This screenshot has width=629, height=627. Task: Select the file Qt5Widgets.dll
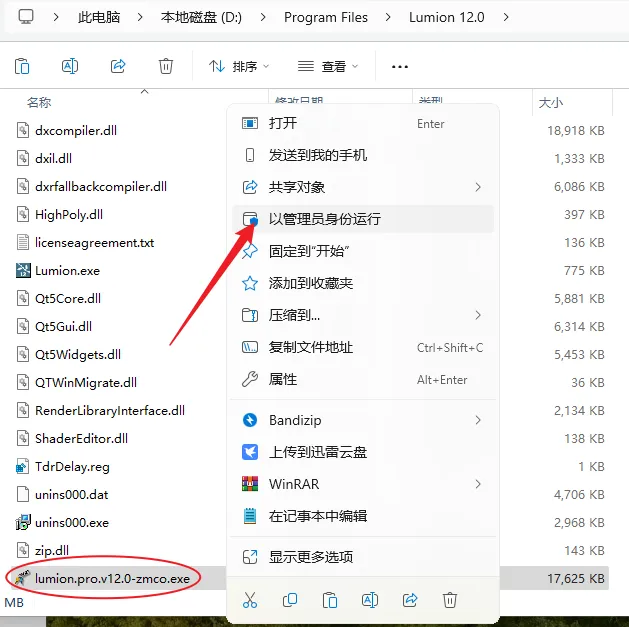click(78, 355)
